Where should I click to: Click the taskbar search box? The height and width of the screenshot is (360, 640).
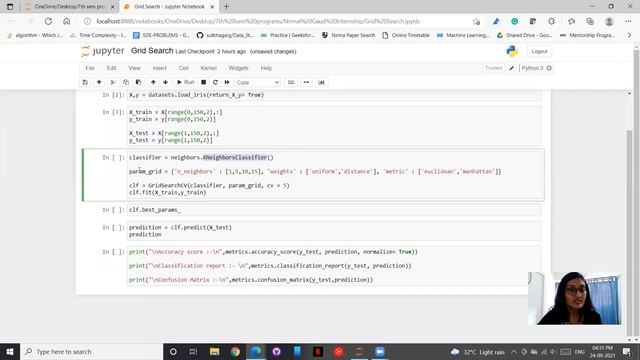[91, 351]
